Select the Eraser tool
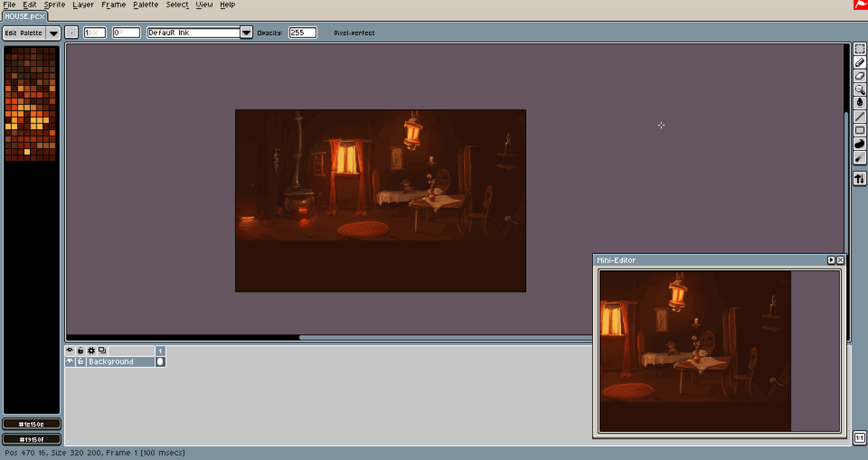This screenshot has width=868, height=460. pos(860,76)
